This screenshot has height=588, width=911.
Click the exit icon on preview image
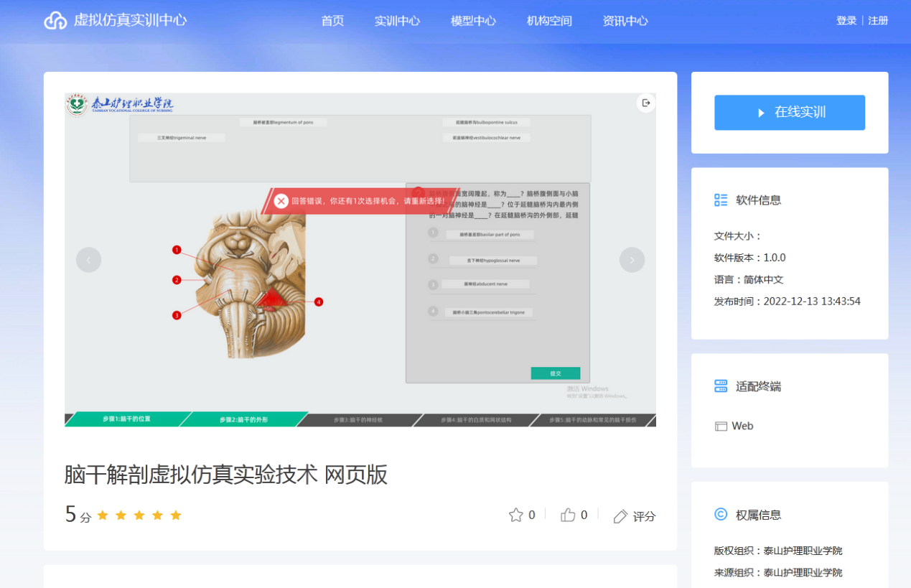click(646, 103)
